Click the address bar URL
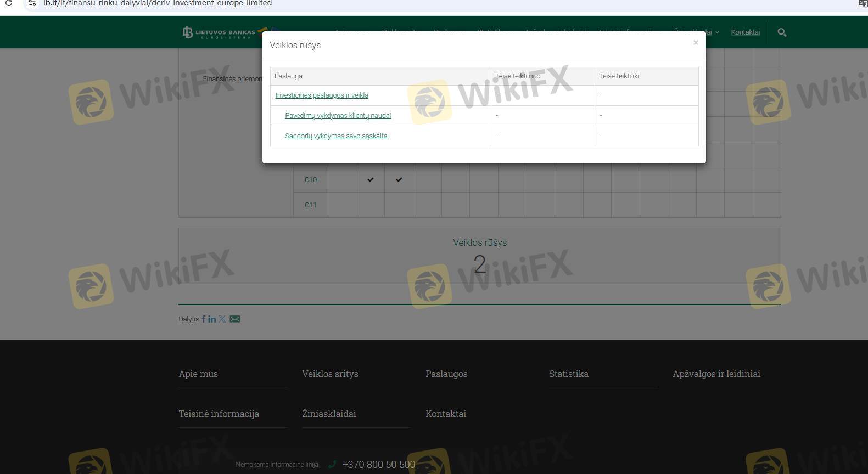This screenshot has height=474, width=868. 158,3
